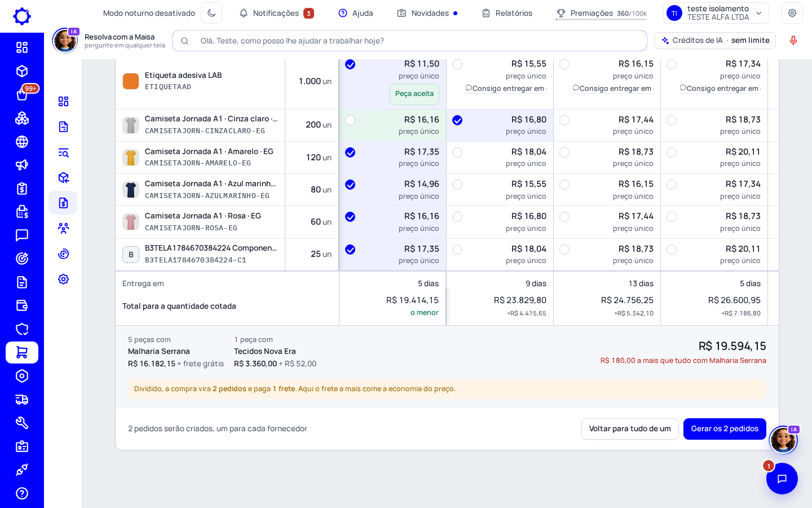Click the ID badge icon in blue sidebar
The image size is (812, 508).
[22, 446]
